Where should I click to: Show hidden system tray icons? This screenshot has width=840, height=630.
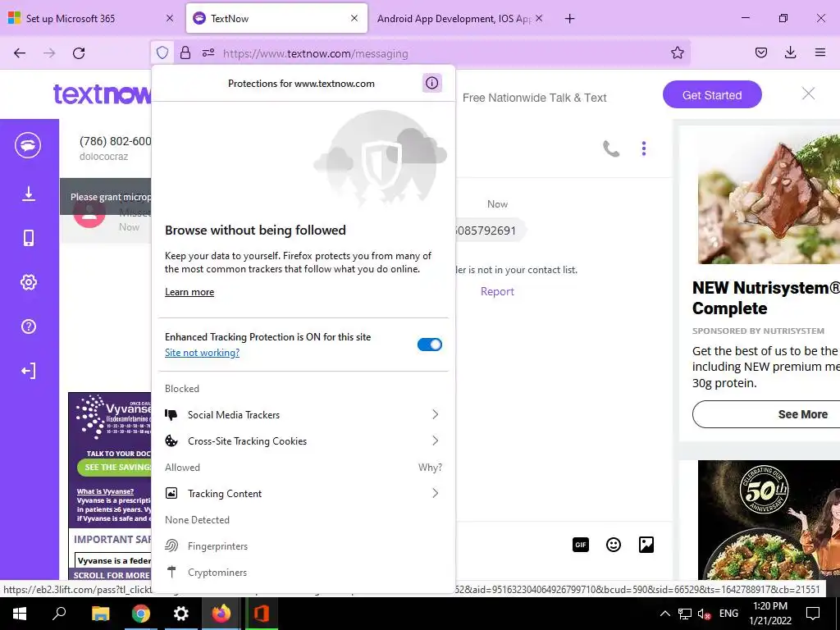point(664,614)
